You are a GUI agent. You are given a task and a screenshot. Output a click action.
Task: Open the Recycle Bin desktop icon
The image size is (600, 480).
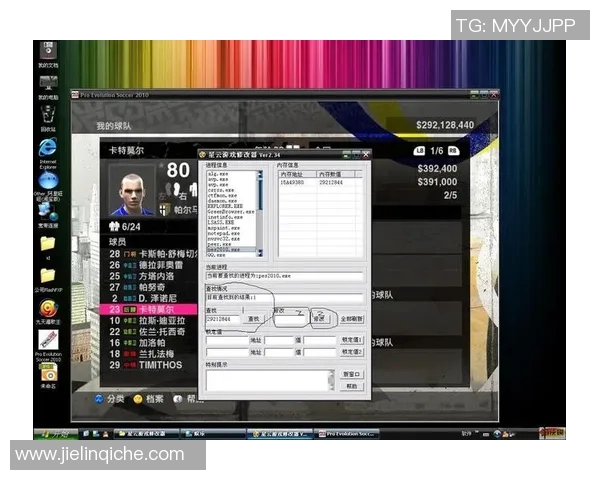(47, 115)
